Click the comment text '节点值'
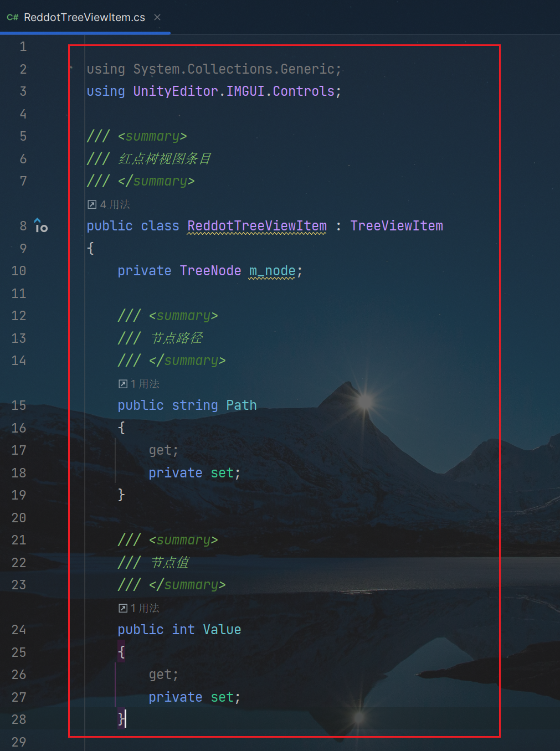The width and height of the screenshot is (560, 751). click(170, 563)
